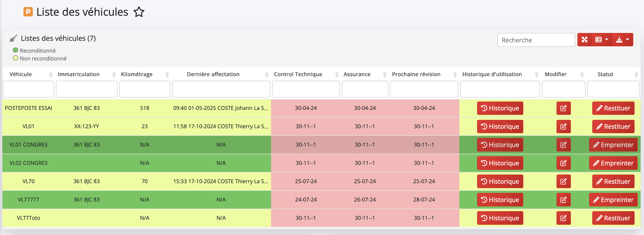The width and height of the screenshot is (644, 235).
Task: Open the column display dropdown
Action: pos(602,40)
